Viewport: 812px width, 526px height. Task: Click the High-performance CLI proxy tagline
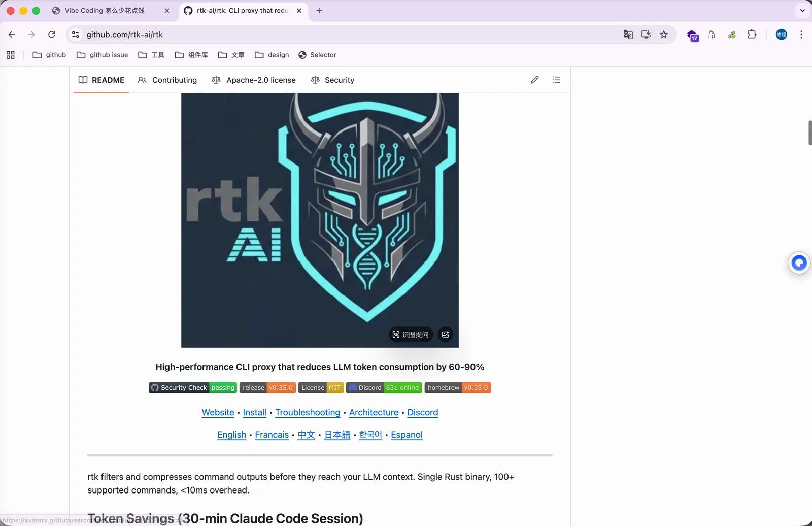320,367
